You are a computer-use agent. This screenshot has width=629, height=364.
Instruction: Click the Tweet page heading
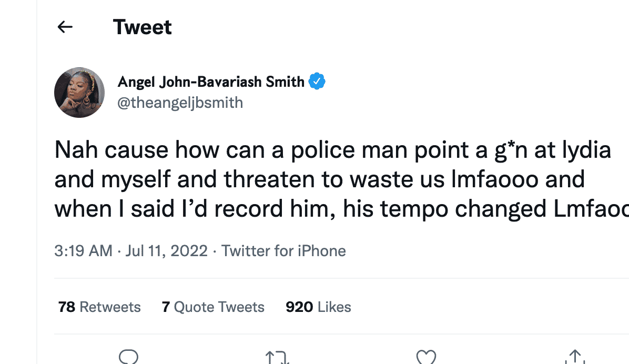point(143,27)
